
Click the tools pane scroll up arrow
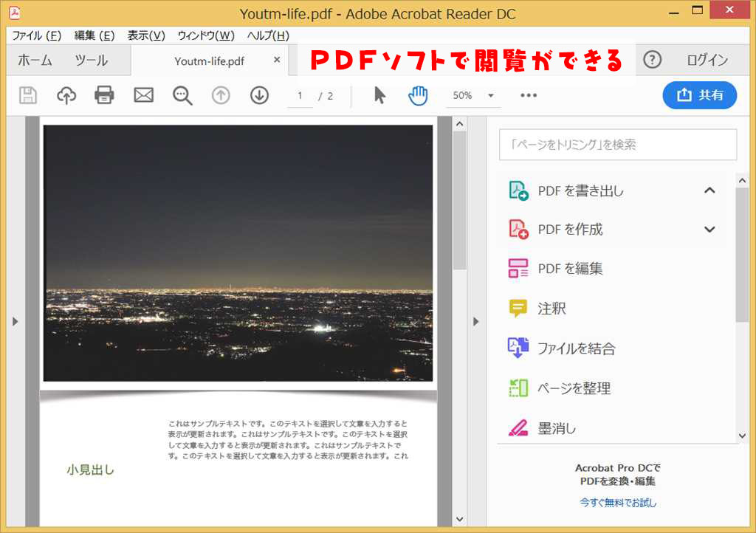click(x=742, y=181)
